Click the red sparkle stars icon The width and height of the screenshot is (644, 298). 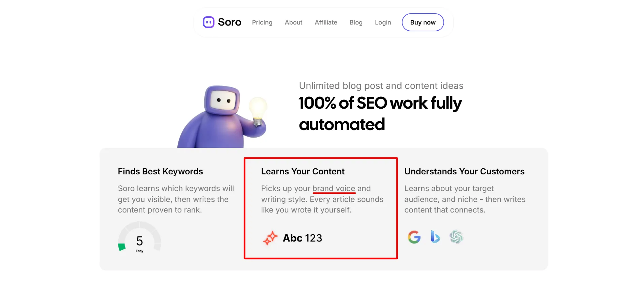tap(270, 238)
